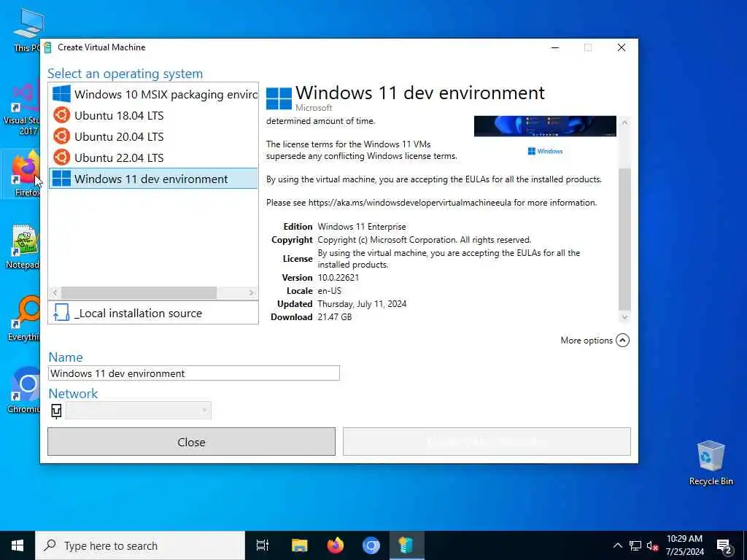Click the Updated date Thursday, July 11, 2024
The image size is (747, 560).
[x=362, y=304]
